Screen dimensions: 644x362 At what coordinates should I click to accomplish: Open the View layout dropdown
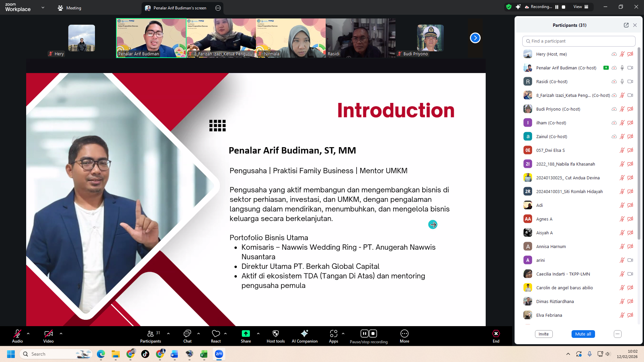click(581, 7)
